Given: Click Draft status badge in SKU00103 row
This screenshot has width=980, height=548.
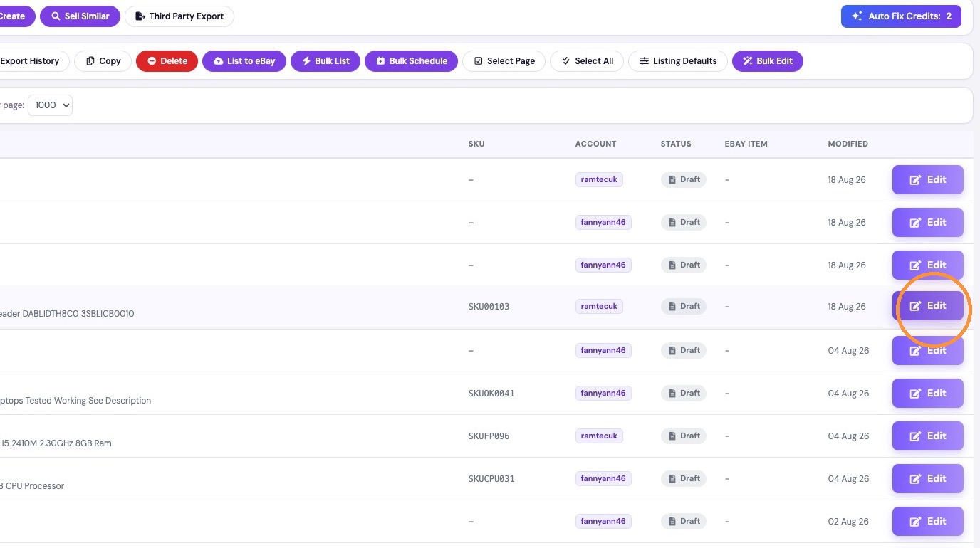Looking at the screenshot, I should pos(683,306).
